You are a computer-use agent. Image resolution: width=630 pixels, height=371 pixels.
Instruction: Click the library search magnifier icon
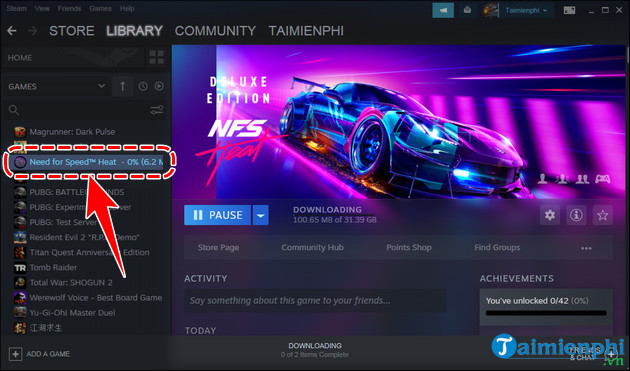pos(14,110)
